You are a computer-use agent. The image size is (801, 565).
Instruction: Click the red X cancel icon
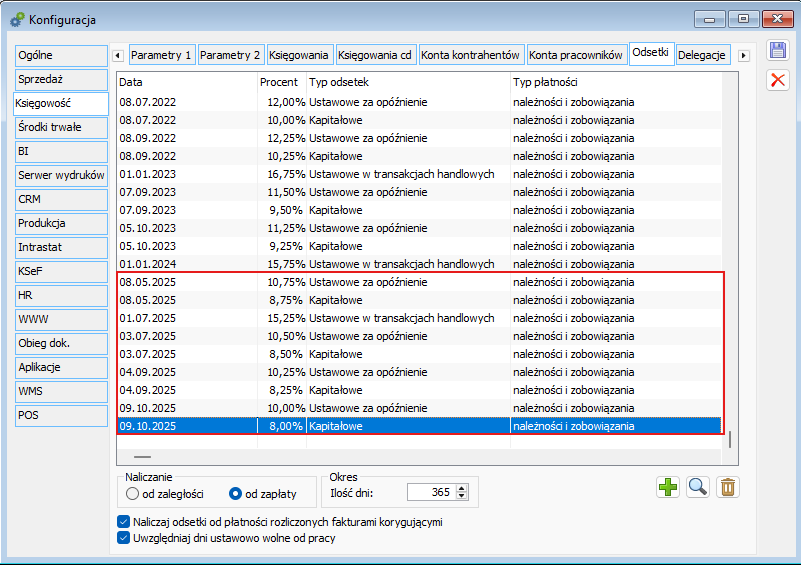click(777, 80)
